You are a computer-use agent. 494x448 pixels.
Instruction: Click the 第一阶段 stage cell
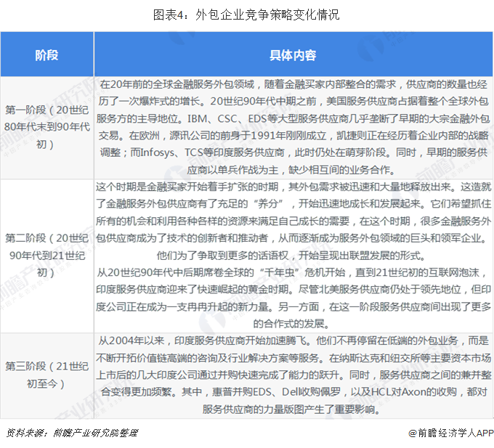click(x=46, y=127)
